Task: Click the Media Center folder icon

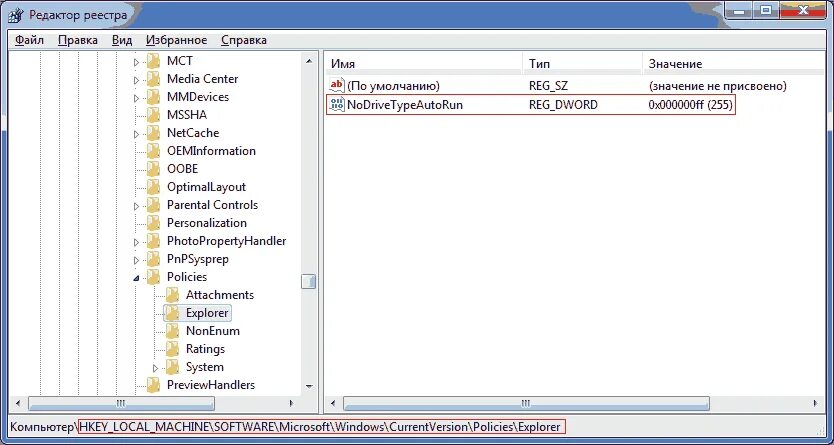Action: [x=153, y=79]
